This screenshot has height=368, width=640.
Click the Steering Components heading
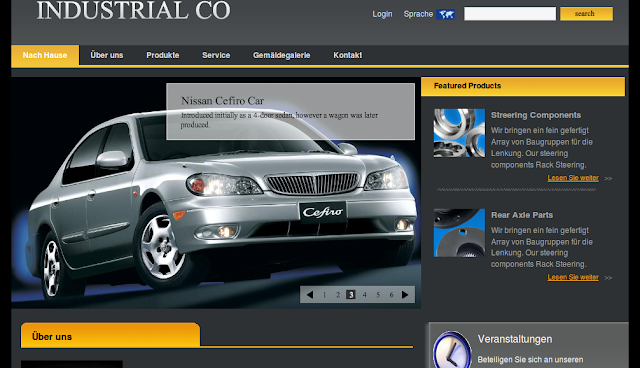pyautogui.click(x=536, y=115)
